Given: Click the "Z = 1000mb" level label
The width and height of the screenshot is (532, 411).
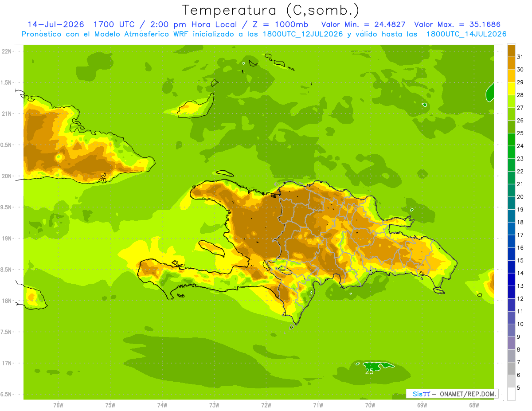Looking at the screenshot, I should pos(281,24).
